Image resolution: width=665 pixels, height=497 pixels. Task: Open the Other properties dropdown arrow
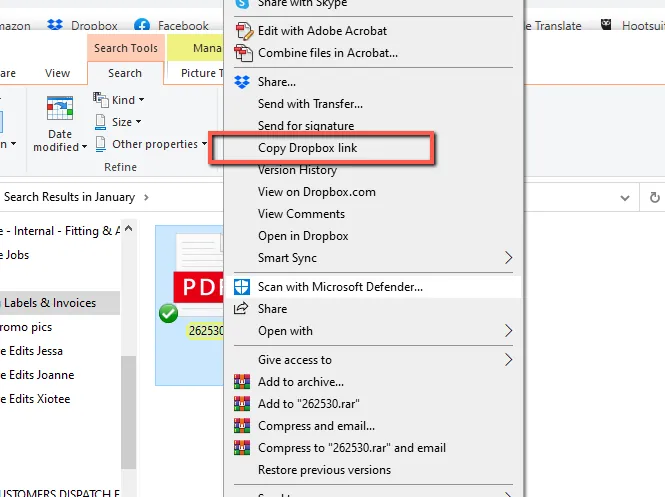click(204, 144)
